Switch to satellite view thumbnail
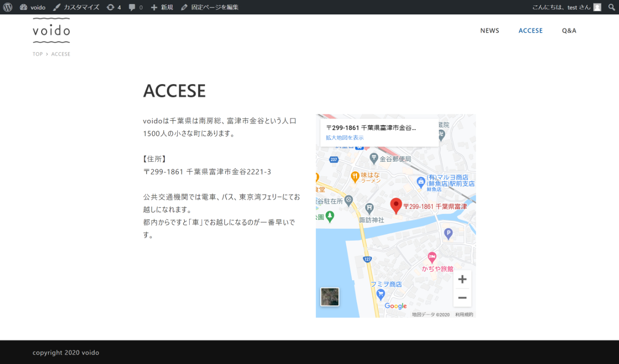 [x=330, y=297]
